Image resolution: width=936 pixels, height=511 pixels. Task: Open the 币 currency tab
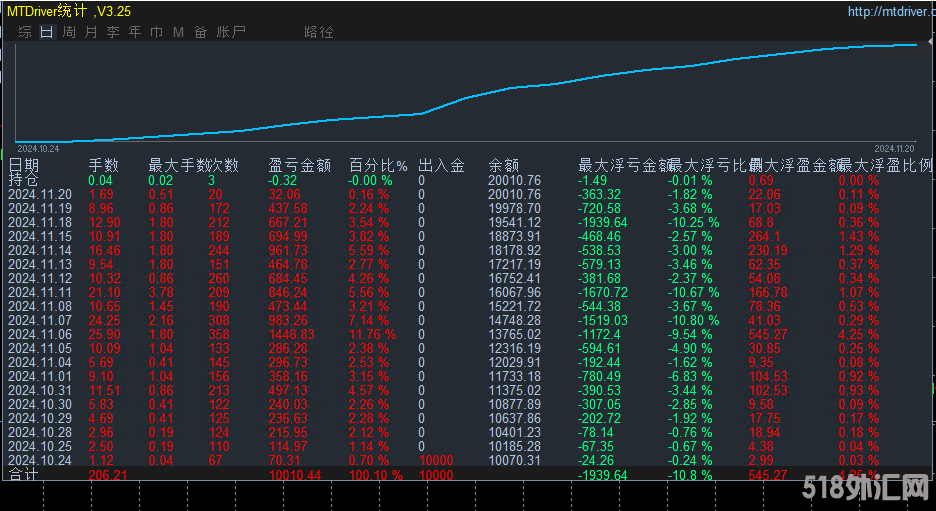pos(156,32)
